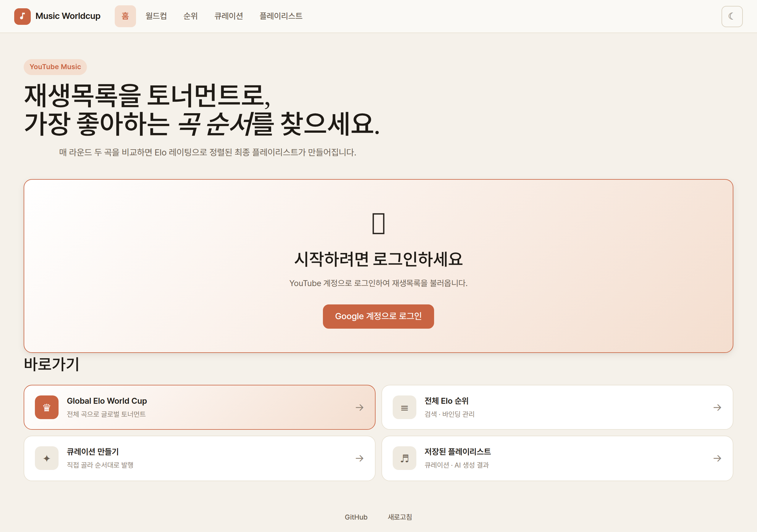The width and height of the screenshot is (757, 532).
Task: Click the Music Worldcup note logo icon
Action: pyautogui.click(x=22, y=16)
